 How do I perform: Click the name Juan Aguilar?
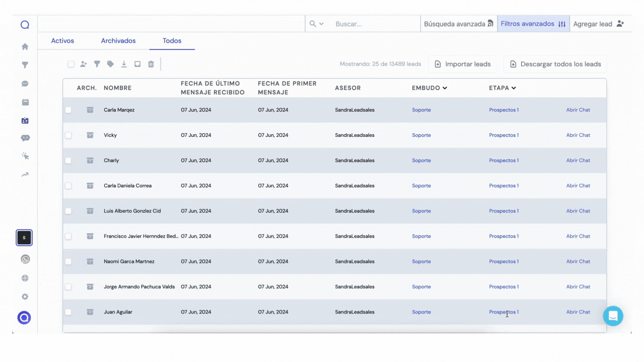coord(118,312)
